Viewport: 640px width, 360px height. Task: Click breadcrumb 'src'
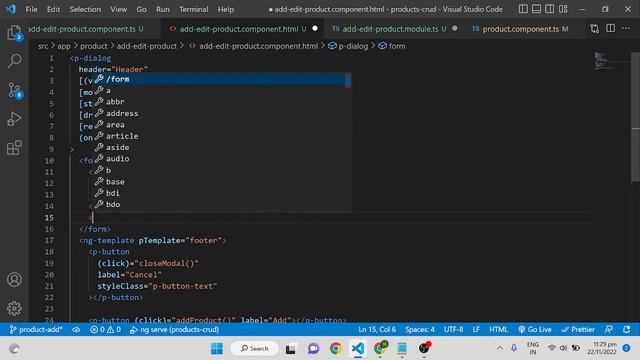[x=43, y=46]
